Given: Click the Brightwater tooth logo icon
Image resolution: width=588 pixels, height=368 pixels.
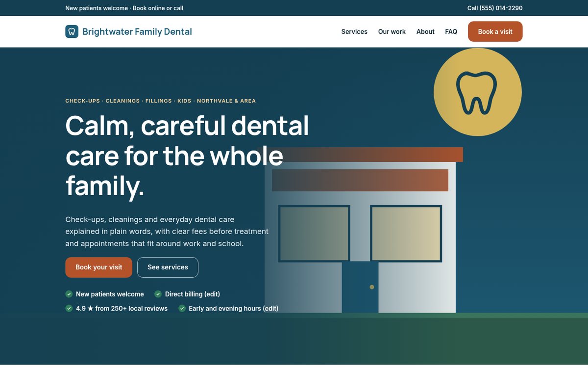Looking at the screenshot, I should coord(72,31).
